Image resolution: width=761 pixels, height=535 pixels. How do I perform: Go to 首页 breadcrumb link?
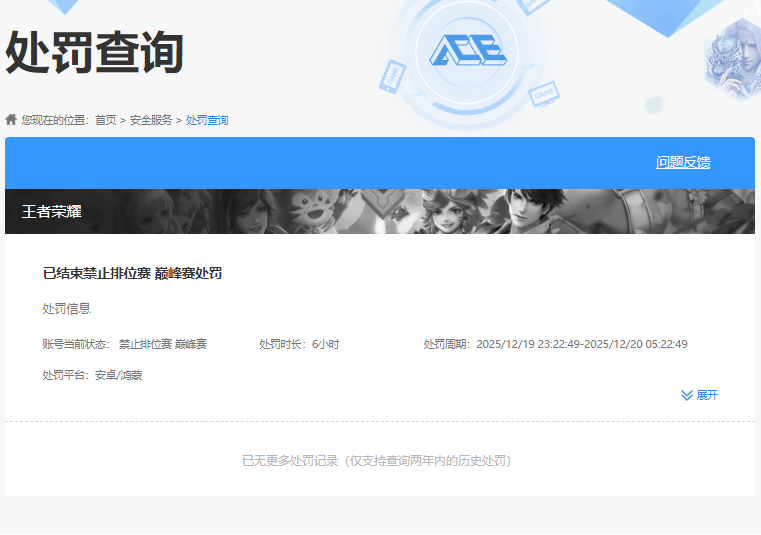coord(105,120)
